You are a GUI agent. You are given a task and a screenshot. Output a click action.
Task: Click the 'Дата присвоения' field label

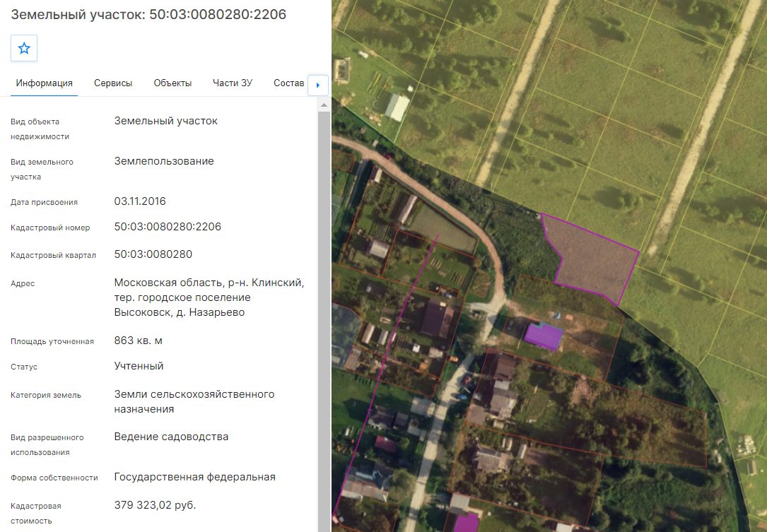pyautogui.click(x=44, y=202)
